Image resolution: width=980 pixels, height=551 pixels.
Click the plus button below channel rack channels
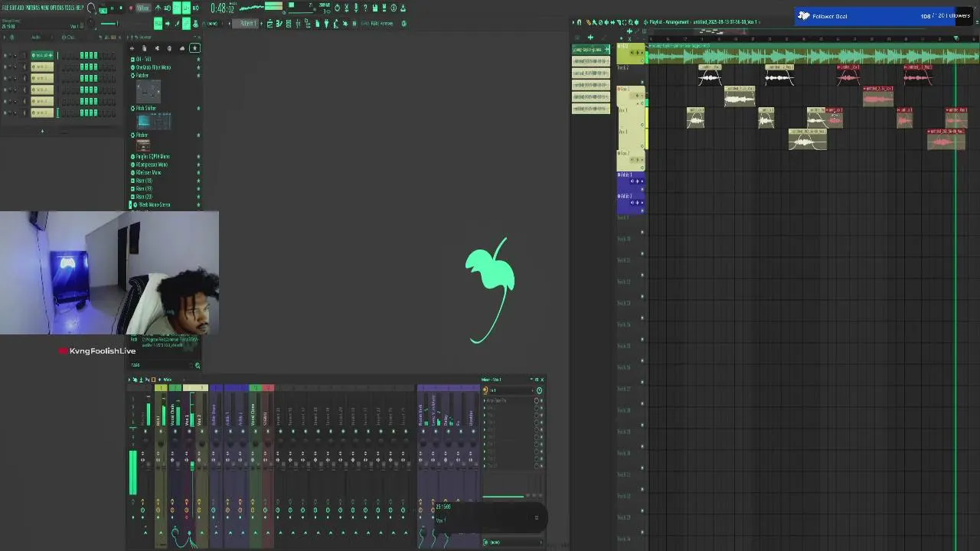coord(42,132)
